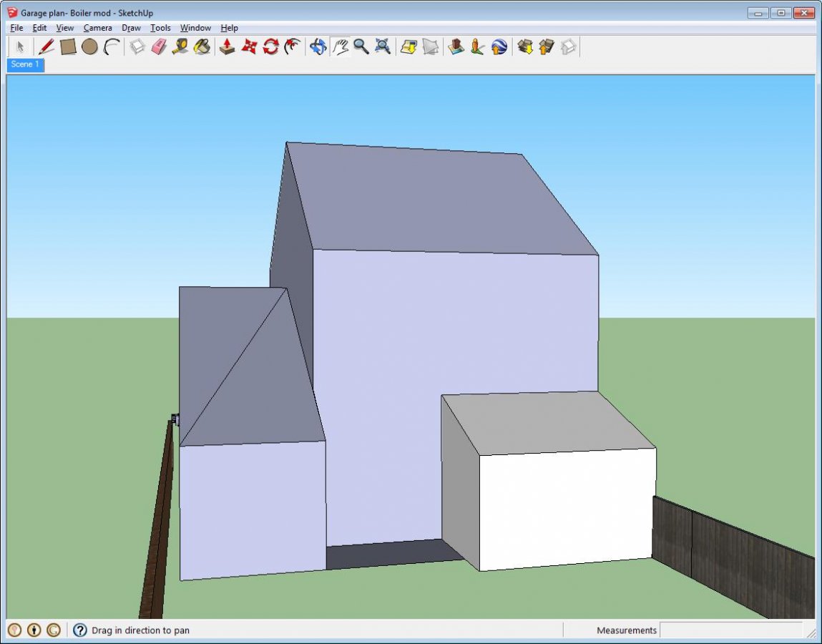Activate the Arc tool
This screenshot has width=822, height=644.
112,47
